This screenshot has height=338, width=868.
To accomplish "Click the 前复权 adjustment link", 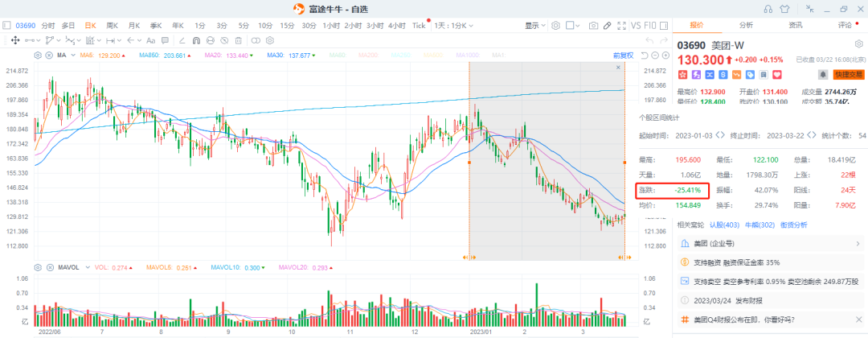I will pos(624,56).
